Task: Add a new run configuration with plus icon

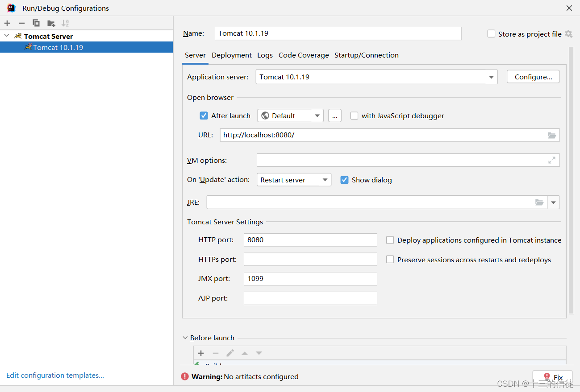Action: click(x=7, y=23)
